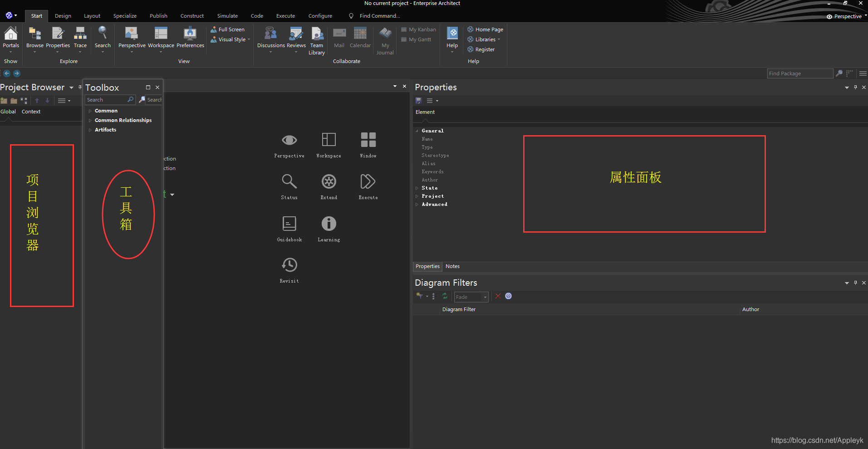868x449 pixels.
Task: Open the Visual Style dropdown
Action: (x=230, y=39)
